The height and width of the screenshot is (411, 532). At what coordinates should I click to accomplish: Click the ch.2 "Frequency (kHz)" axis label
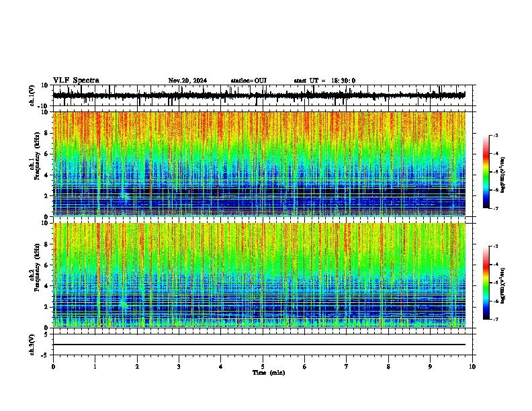coord(37,267)
